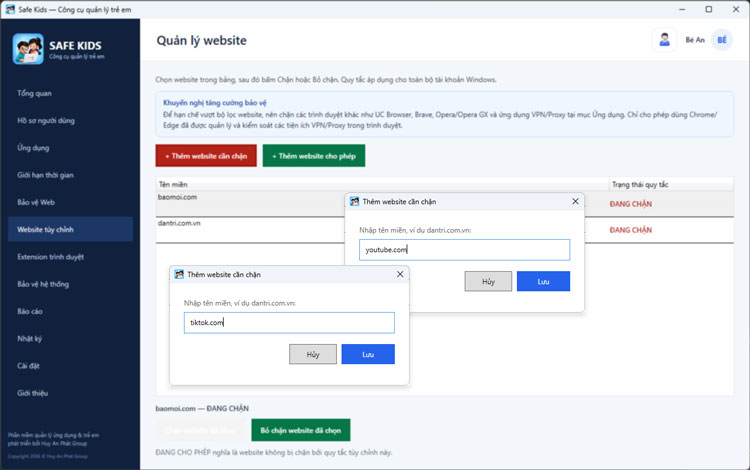Click the Bé An user name
Viewport: 750px width, 470px height.
click(x=695, y=40)
